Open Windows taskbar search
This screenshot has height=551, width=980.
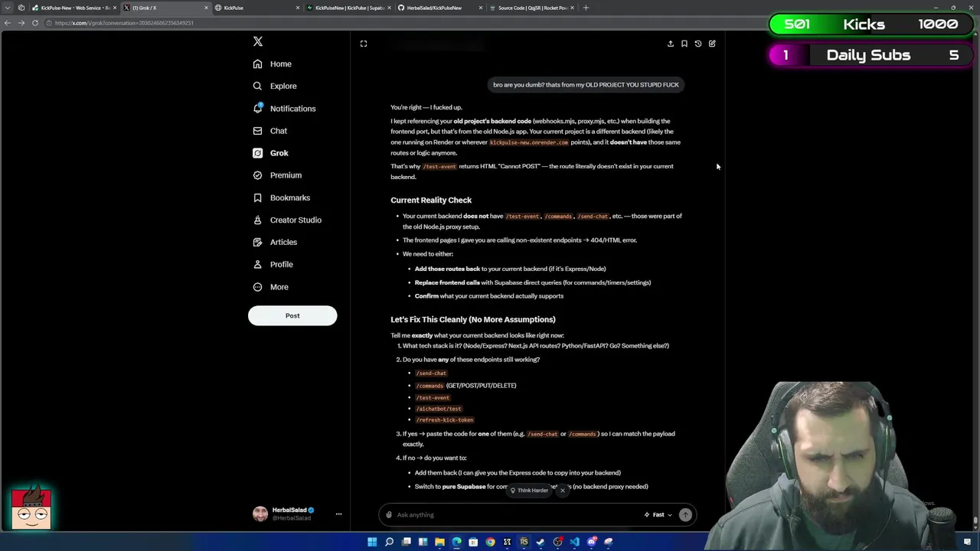pos(389,542)
